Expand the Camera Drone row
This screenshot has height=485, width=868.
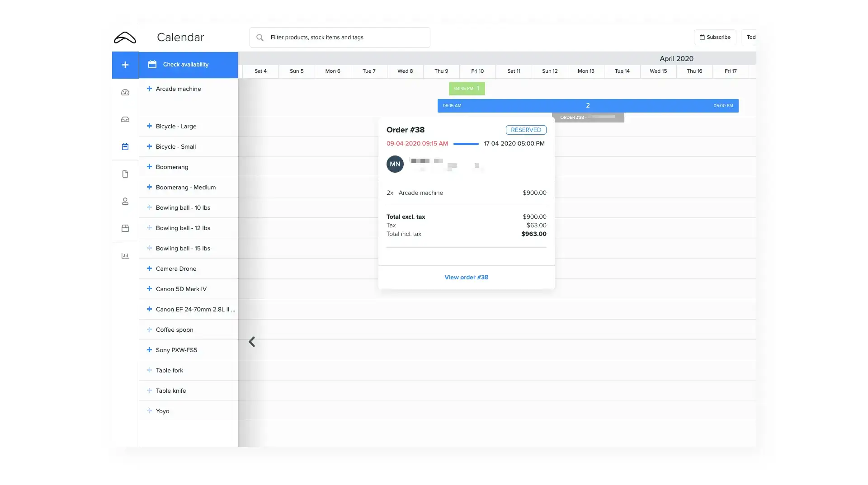[x=149, y=268]
